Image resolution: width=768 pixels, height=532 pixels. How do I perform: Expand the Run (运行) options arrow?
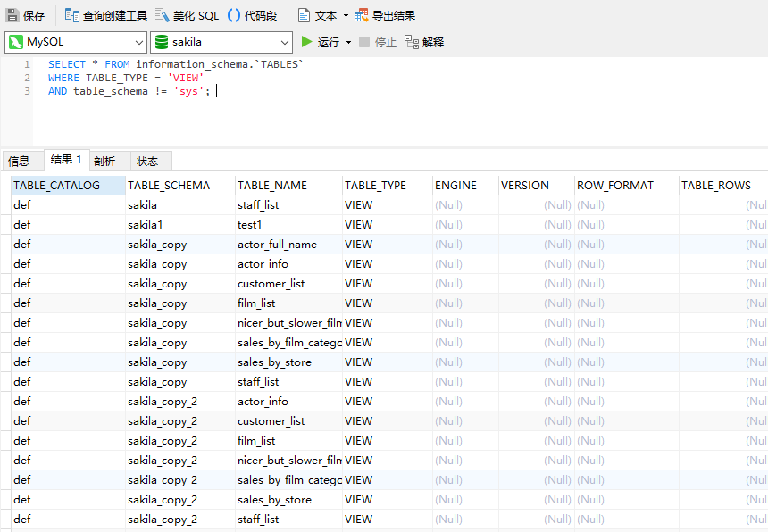(x=349, y=43)
